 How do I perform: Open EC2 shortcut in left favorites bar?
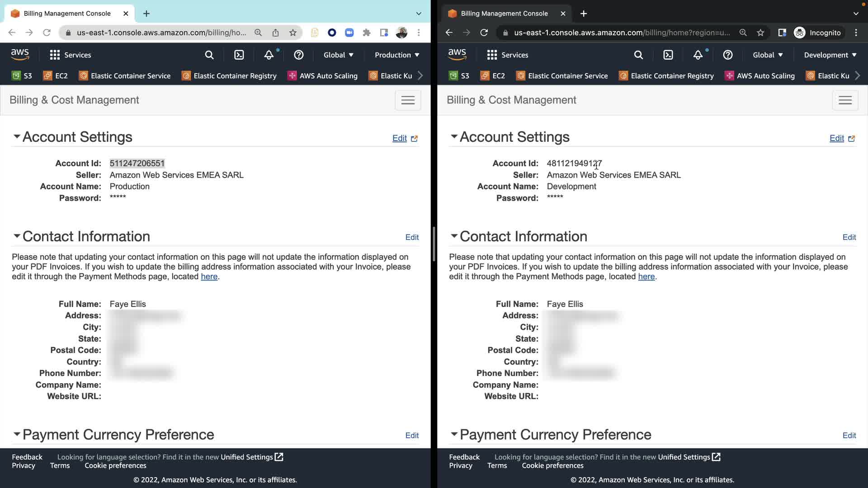[x=56, y=76]
